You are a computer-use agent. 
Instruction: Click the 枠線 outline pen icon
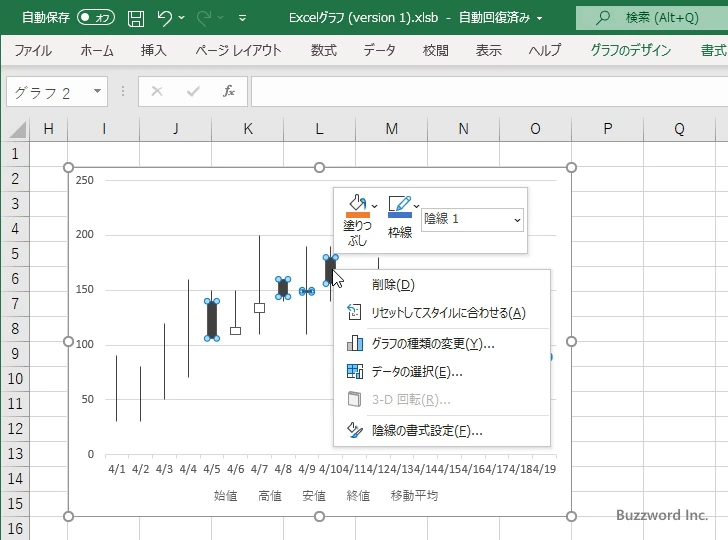pyautogui.click(x=399, y=206)
